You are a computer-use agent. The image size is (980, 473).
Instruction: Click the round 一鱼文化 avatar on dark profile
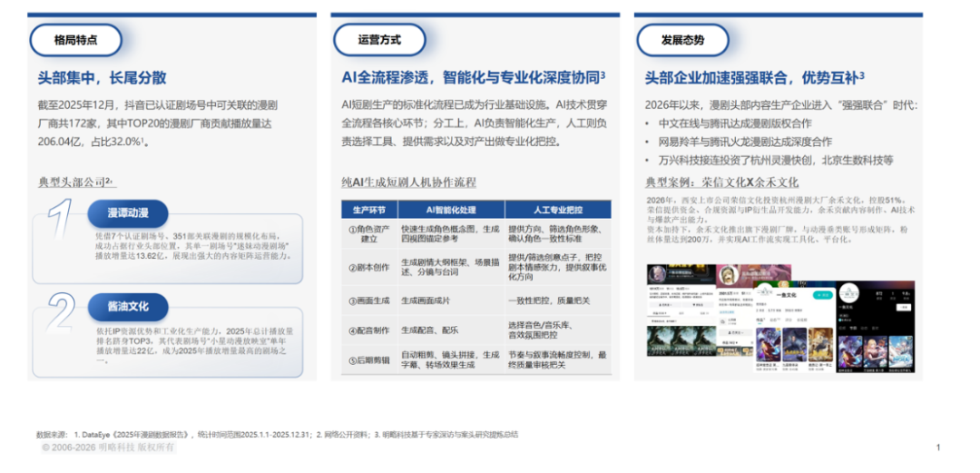(x=850, y=294)
